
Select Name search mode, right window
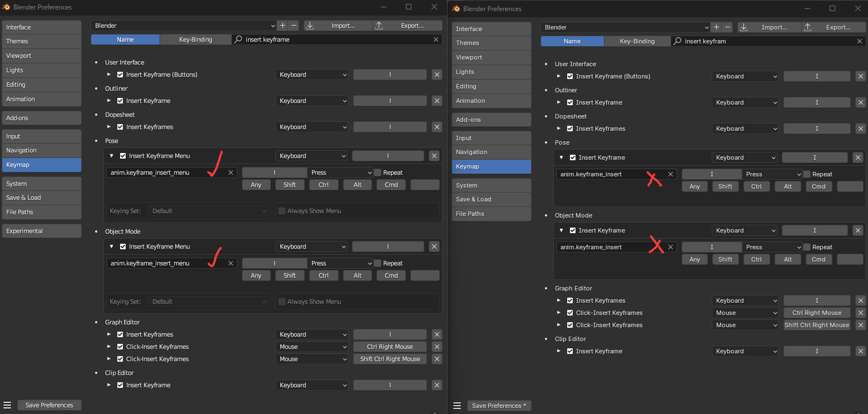point(572,41)
